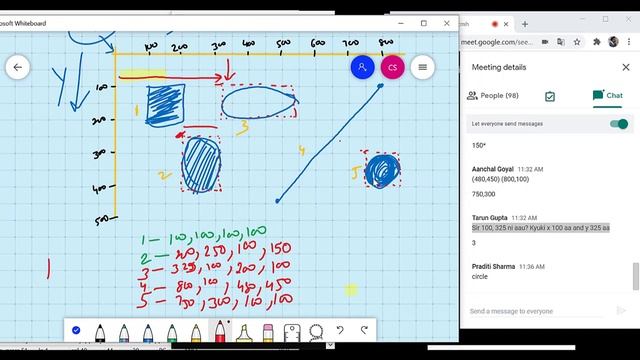Undo the last stroke
Image resolution: width=640 pixels, height=360 pixels.
pyautogui.click(x=340, y=330)
